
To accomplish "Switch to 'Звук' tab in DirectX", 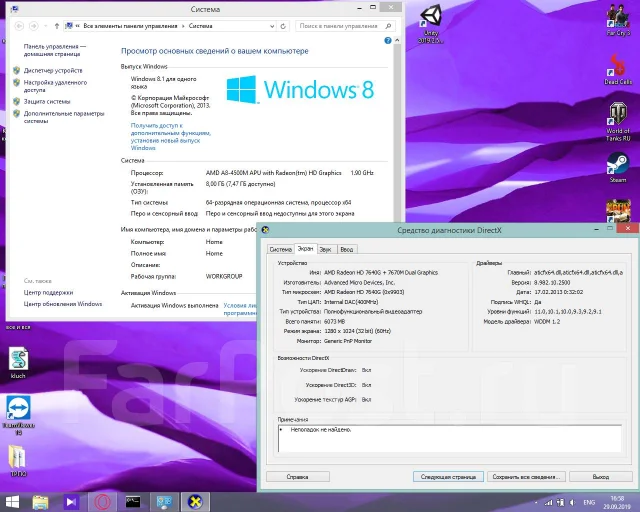I will point(325,249).
